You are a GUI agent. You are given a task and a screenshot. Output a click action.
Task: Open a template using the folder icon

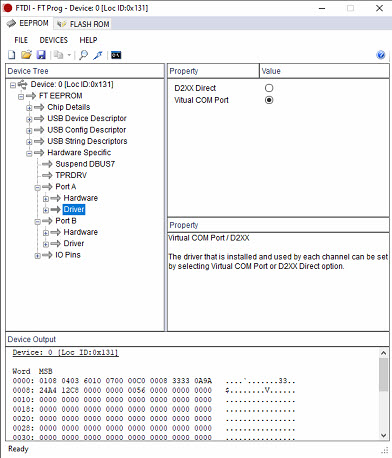click(26, 55)
